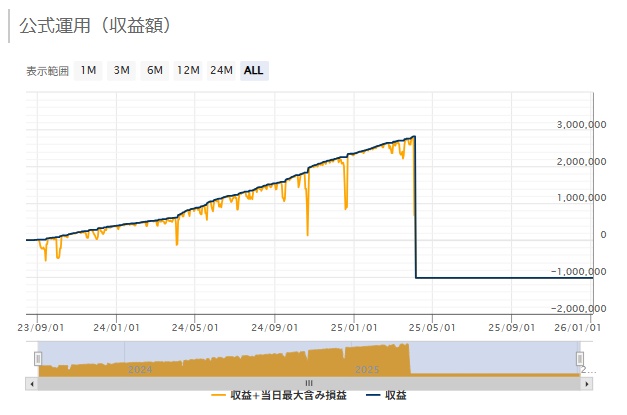Image resolution: width=627 pixels, height=415 pixels.
Task: Click the orange legend line marker
Action: point(219,395)
